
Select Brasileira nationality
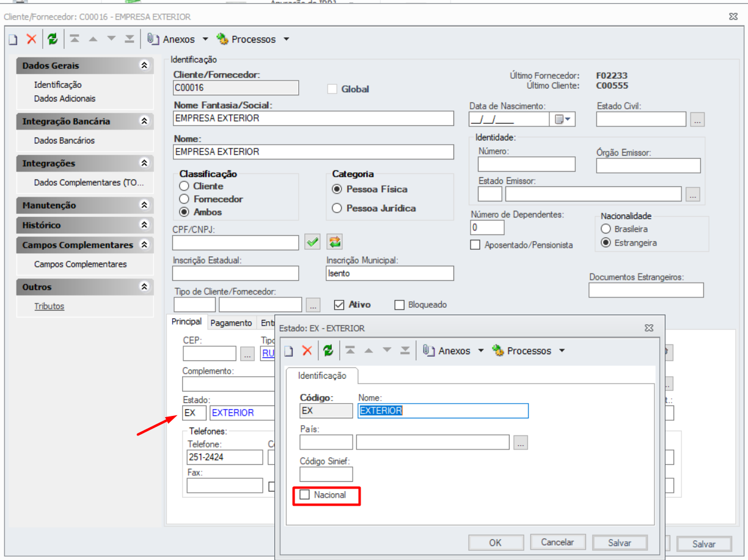[606, 229]
